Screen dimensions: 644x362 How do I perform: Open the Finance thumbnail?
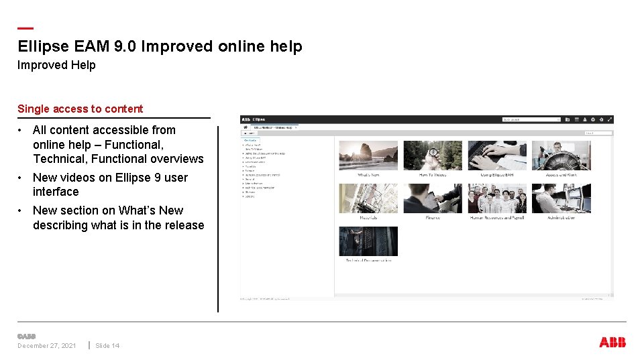click(x=433, y=198)
